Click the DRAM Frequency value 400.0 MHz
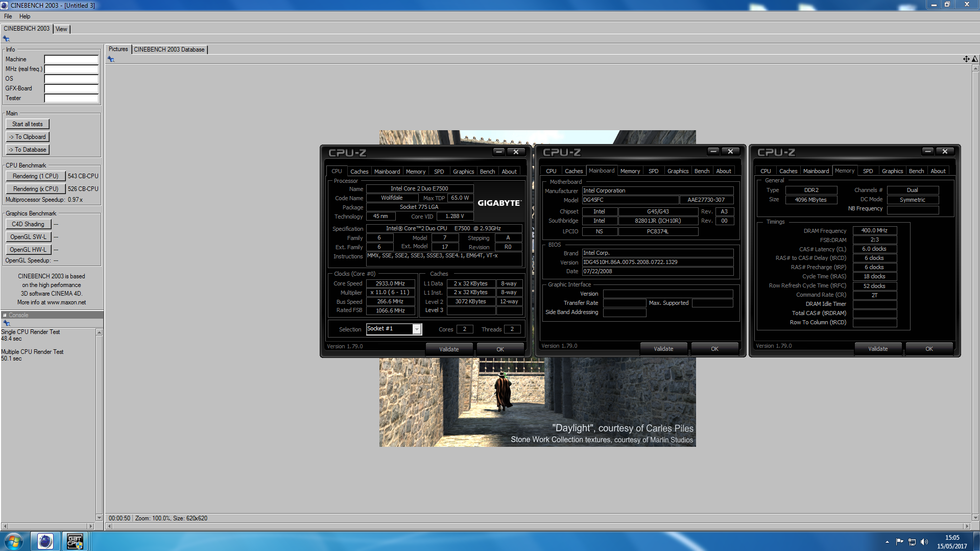The width and height of the screenshot is (980, 551). 874,231
